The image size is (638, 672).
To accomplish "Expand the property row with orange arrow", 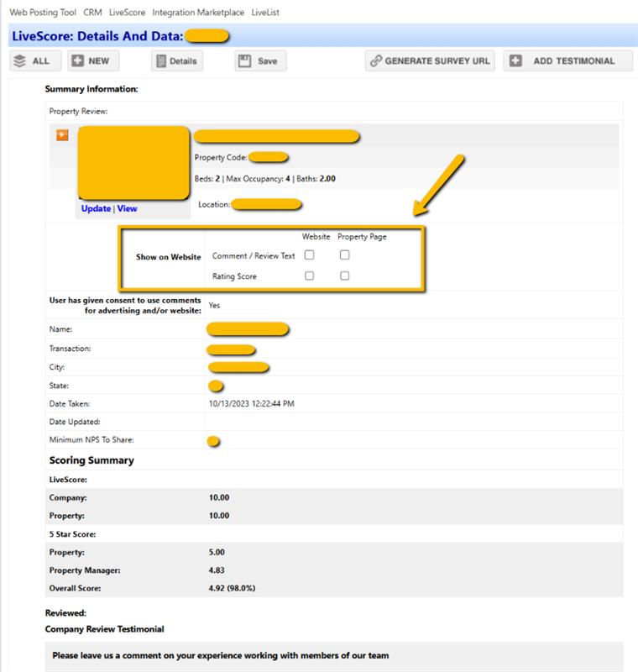I will pyautogui.click(x=62, y=135).
